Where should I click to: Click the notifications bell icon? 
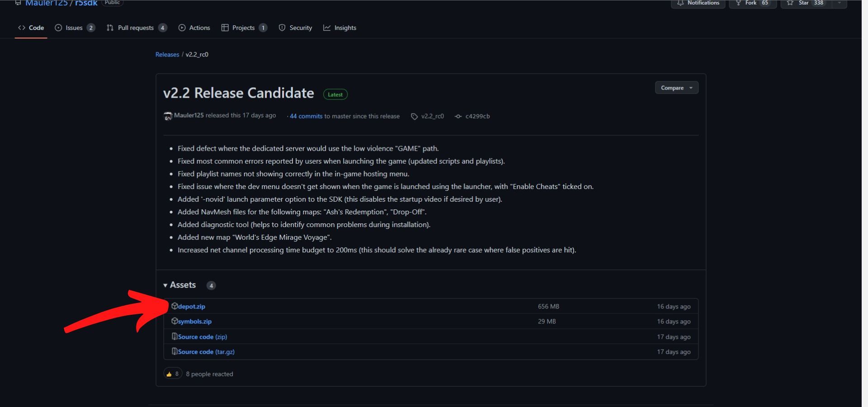[x=681, y=3]
